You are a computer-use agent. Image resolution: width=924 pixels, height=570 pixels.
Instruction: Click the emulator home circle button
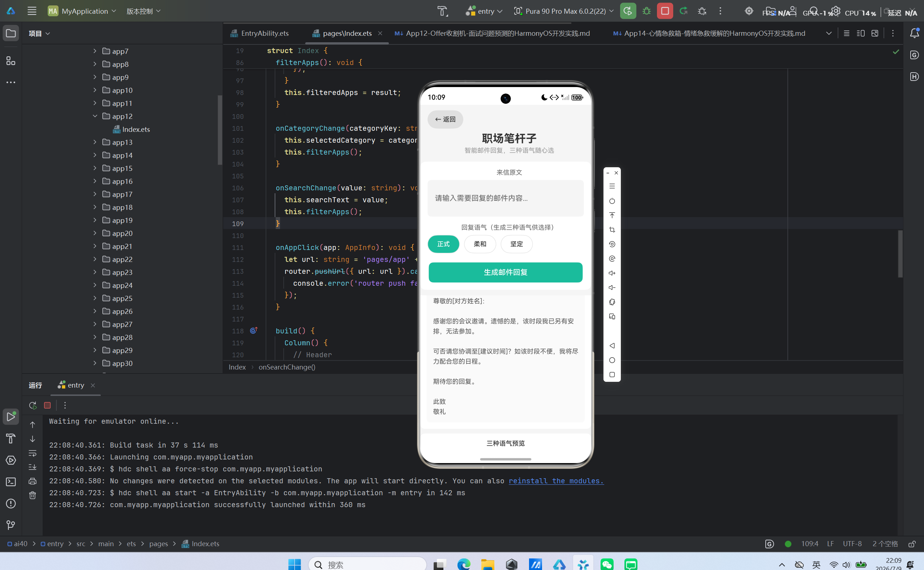click(612, 360)
